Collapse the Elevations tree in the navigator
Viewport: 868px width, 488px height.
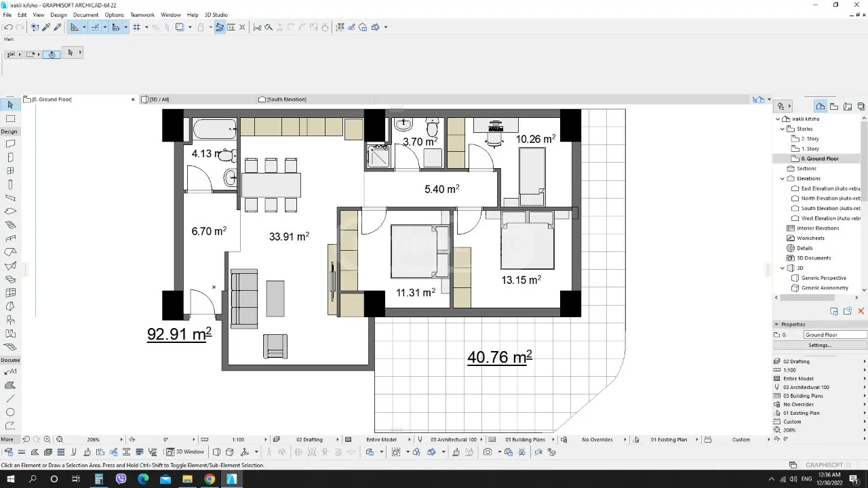(x=782, y=178)
